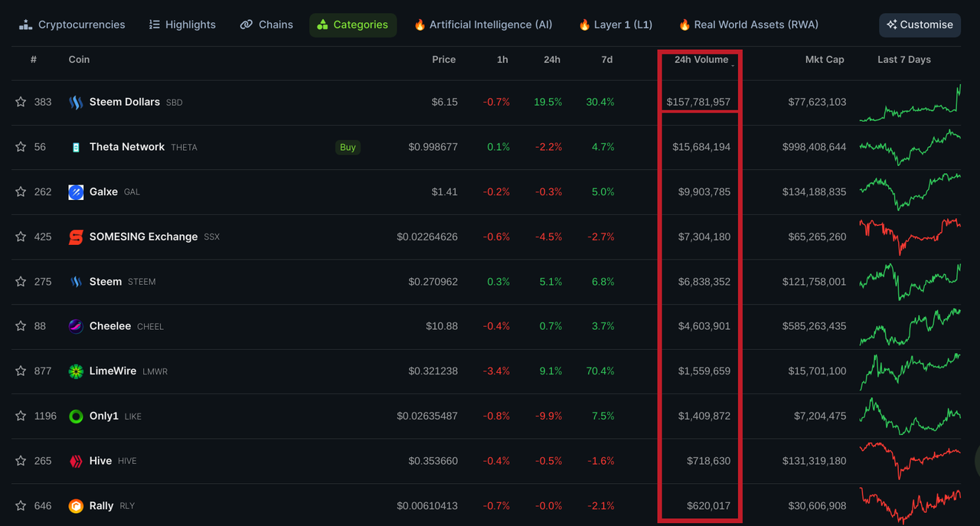Sort by the Price column header
Image resolution: width=980 pixels, height=526 pixels.
443,60
